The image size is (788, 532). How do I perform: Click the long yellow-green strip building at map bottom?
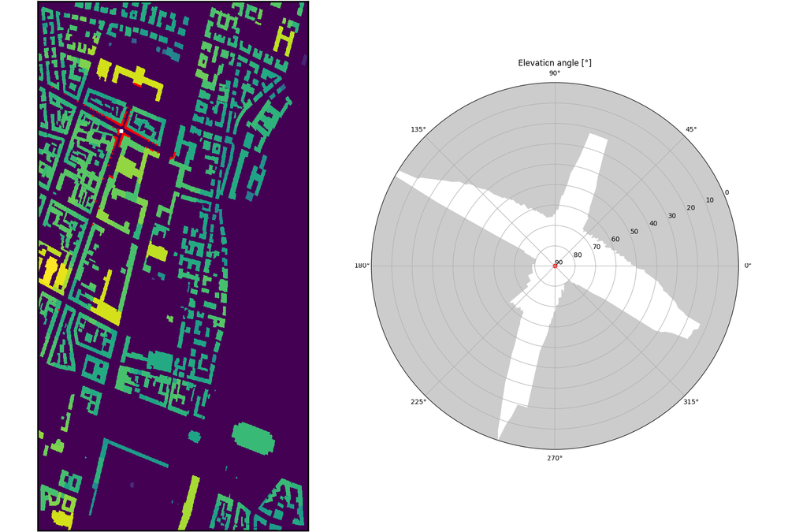pyautogui.click(x=188, y=504)
